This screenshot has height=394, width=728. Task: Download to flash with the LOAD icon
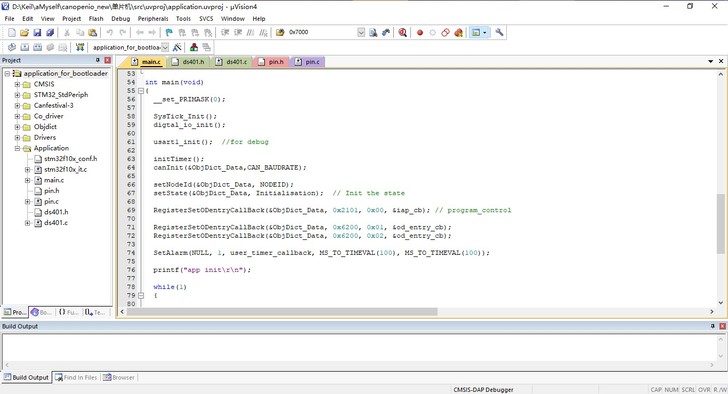pos(80,47)
